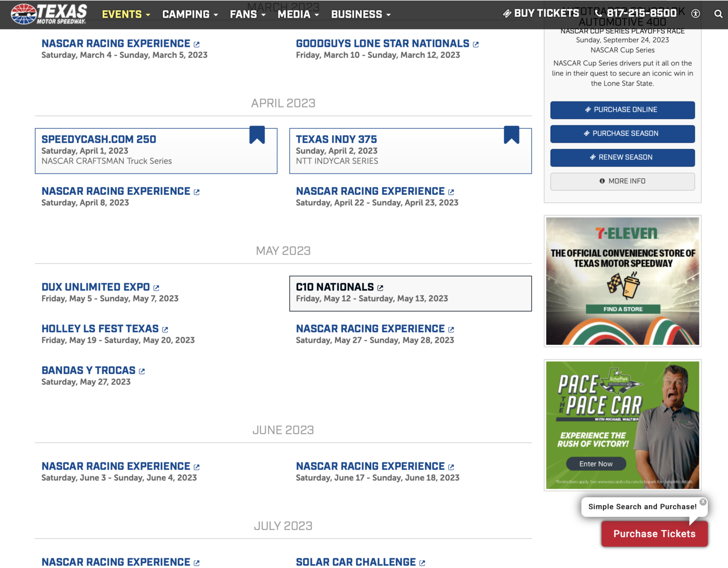Open NASCAR Racing Experience on March 4-5
728x568 pixels.
click(x=116, y=44)
